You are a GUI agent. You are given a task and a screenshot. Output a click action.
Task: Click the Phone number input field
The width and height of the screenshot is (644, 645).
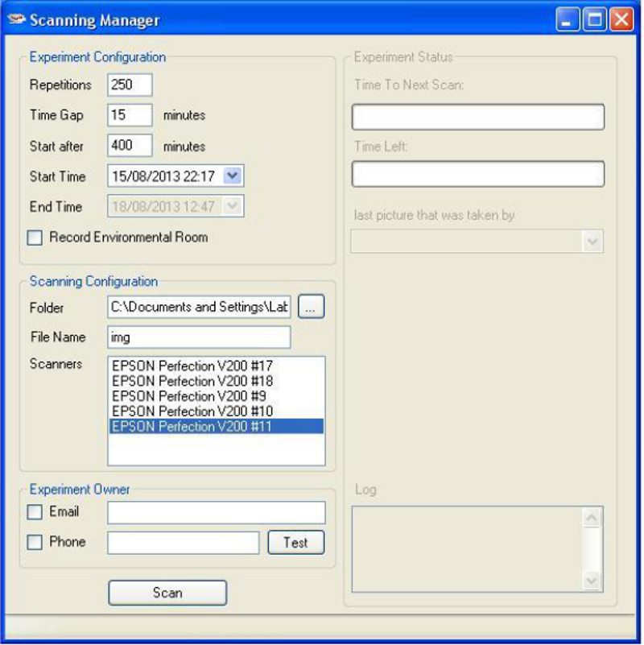pos(184,543)
